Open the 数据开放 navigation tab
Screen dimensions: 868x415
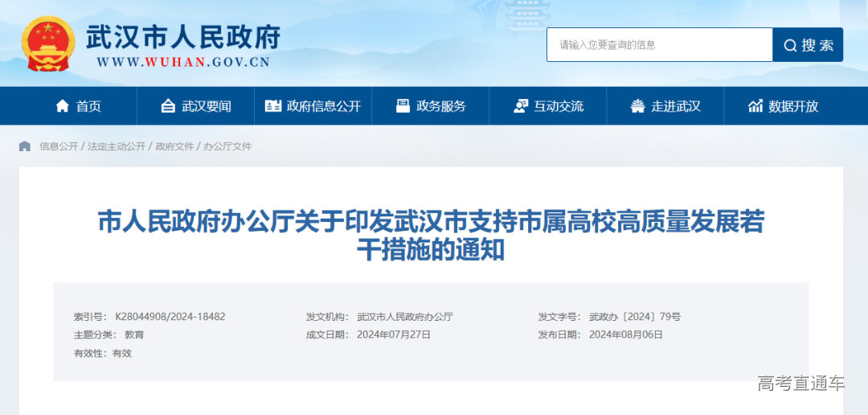(x=783, y=106)
